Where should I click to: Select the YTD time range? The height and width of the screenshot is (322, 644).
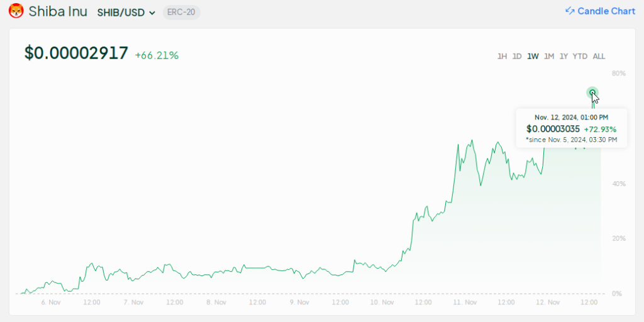(x=580, y=57)
